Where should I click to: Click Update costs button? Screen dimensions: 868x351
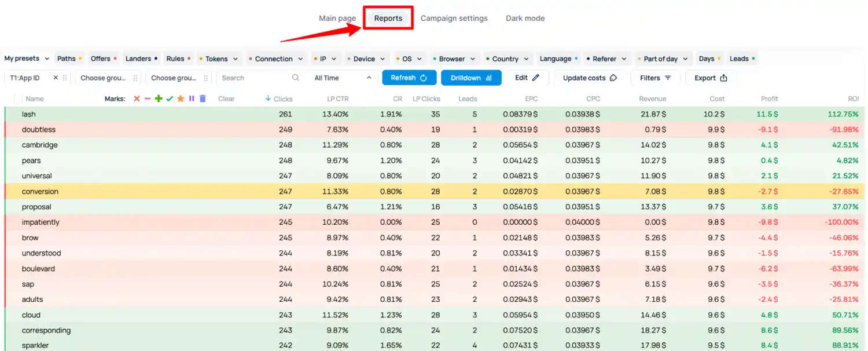(x=590, y=78)
